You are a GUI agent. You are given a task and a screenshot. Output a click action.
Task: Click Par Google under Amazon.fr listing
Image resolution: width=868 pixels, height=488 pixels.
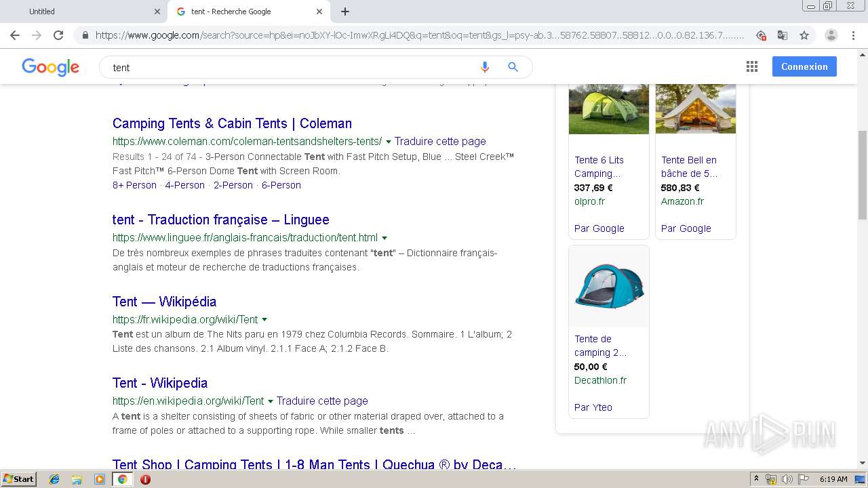686,228
